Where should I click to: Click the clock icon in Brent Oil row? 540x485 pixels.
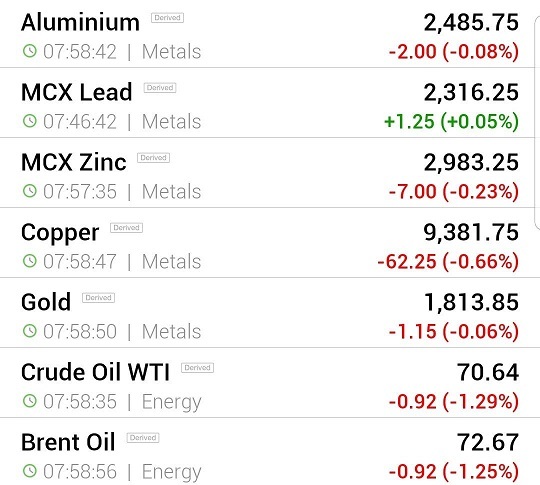(x=30, y=471)
